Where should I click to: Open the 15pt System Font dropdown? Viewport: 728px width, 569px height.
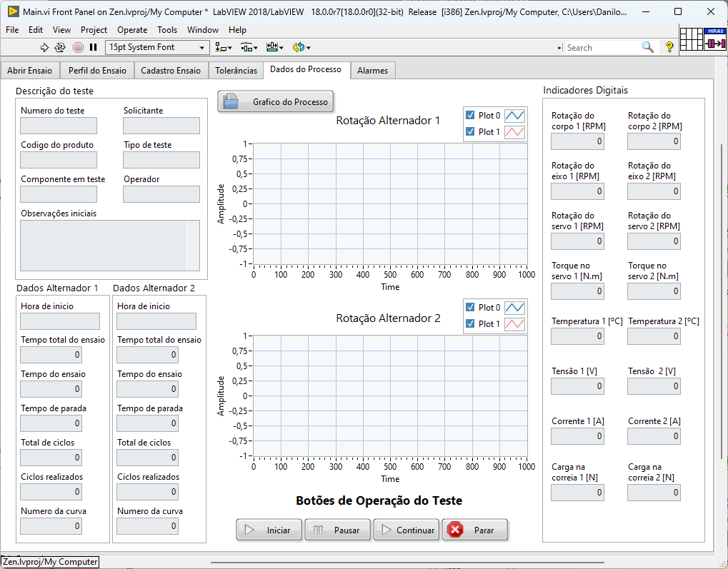tap(157, 47)
